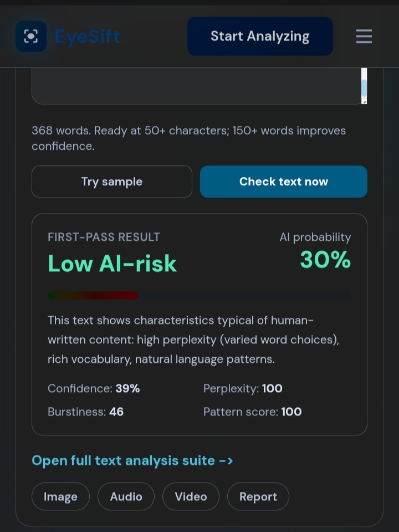Select the Report tab
This screenshot has height=532, width=399.
[258, 496]
